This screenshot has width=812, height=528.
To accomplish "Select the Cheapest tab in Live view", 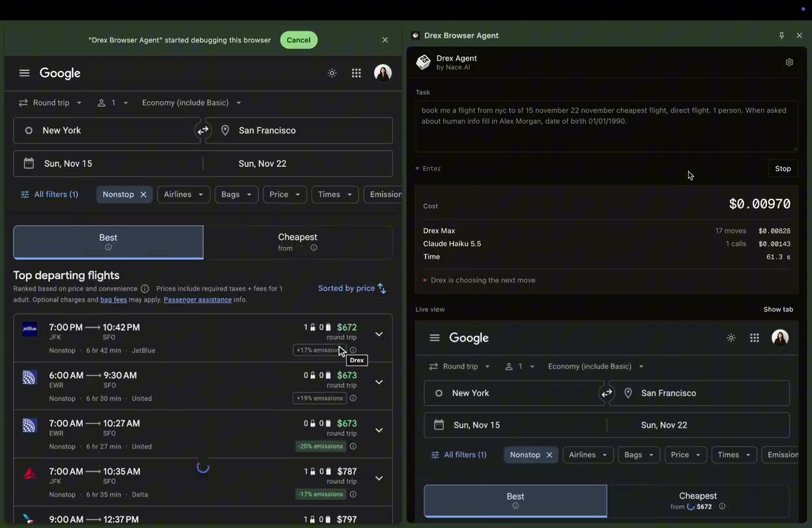I will pos(698,501).
